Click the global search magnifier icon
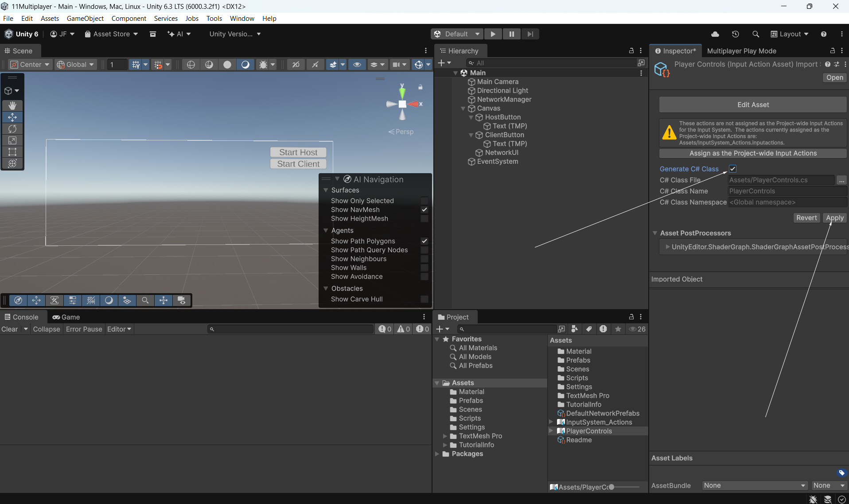The height and width of the screenshot is (504, 849). coord(756,34)
